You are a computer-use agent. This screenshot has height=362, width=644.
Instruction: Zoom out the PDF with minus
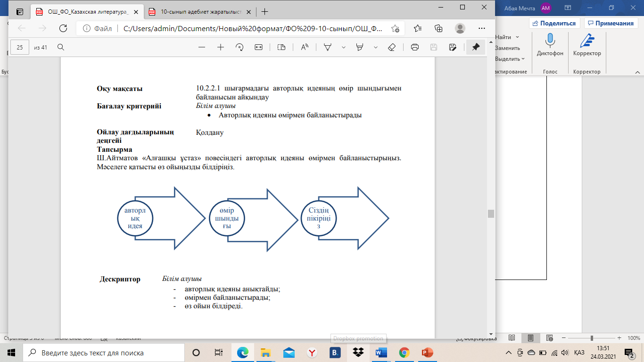[202, 47]
